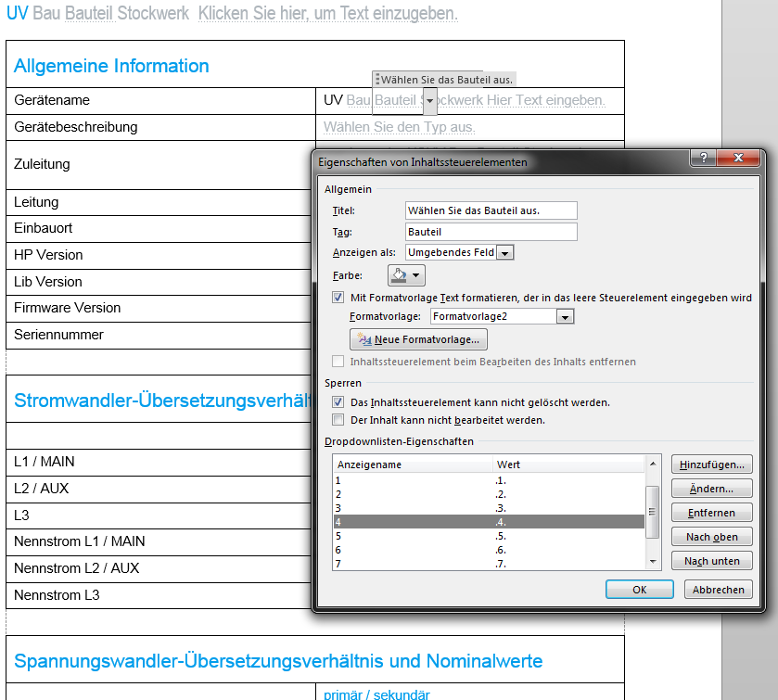The width and height of the screenshot is (778, 700).
Task: Click the 'Nennstrom L3' cell
Action: tap(160, 595)
